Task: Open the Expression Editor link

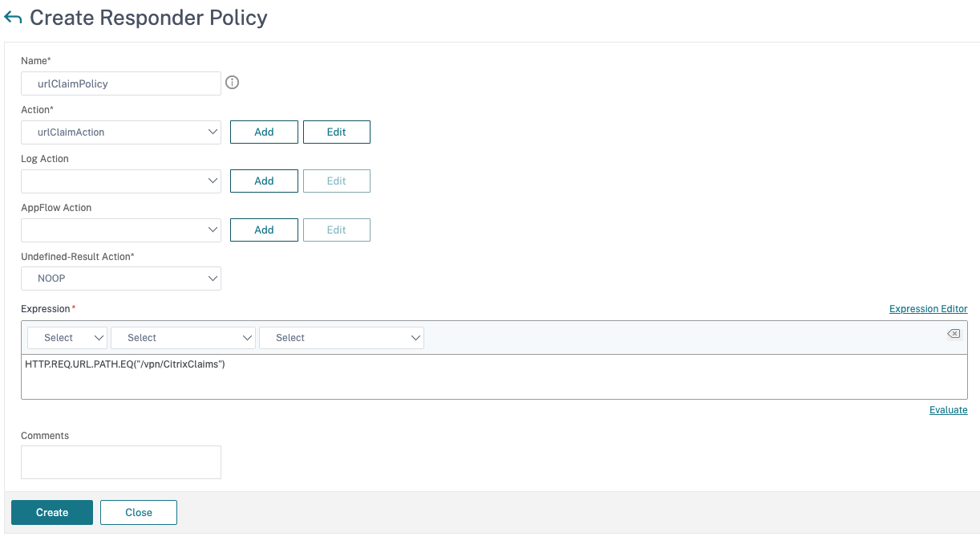Action: tap(928, 309)
